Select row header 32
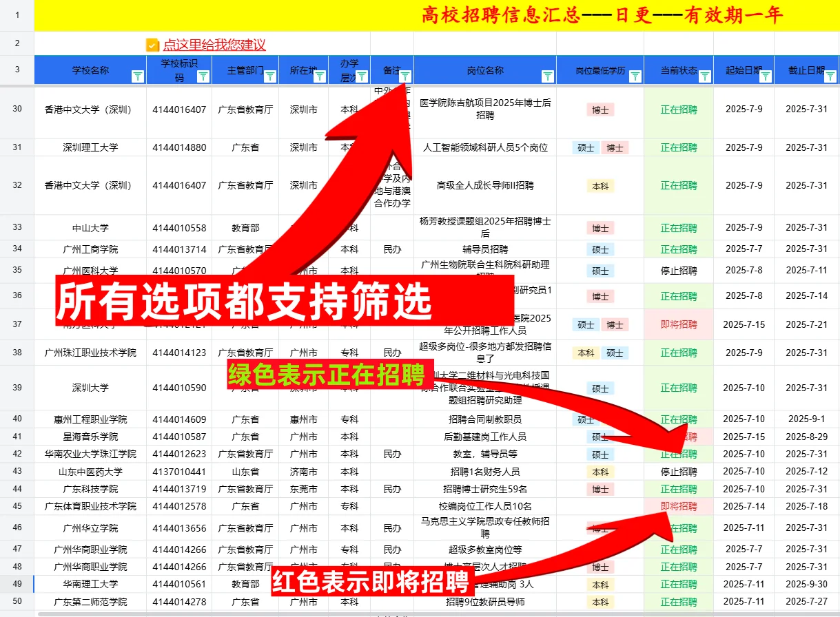This screenshot has height=617, width=840. [17, 185]
